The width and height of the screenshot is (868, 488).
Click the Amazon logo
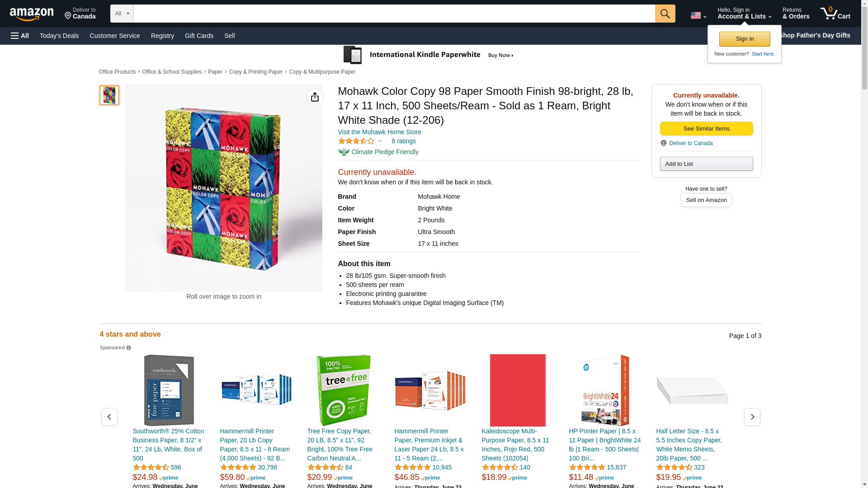pyautogui.click(x=32, y=14)
